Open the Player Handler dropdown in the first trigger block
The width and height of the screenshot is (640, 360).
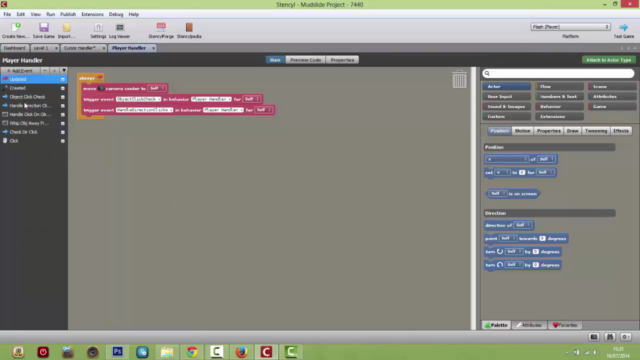(x=211, y=99)
